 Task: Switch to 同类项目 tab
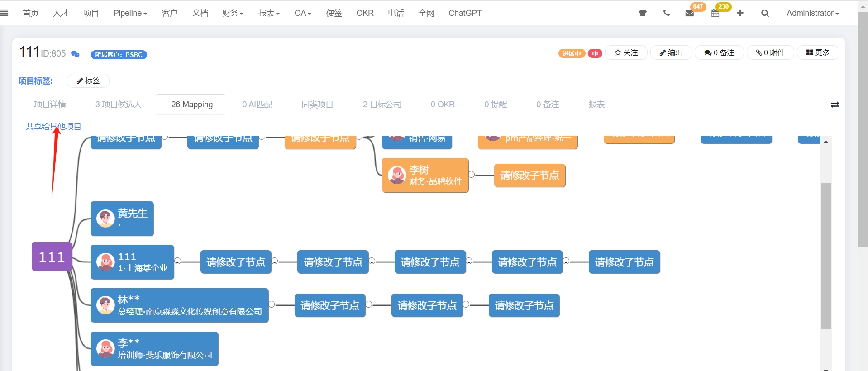[317, 105]
